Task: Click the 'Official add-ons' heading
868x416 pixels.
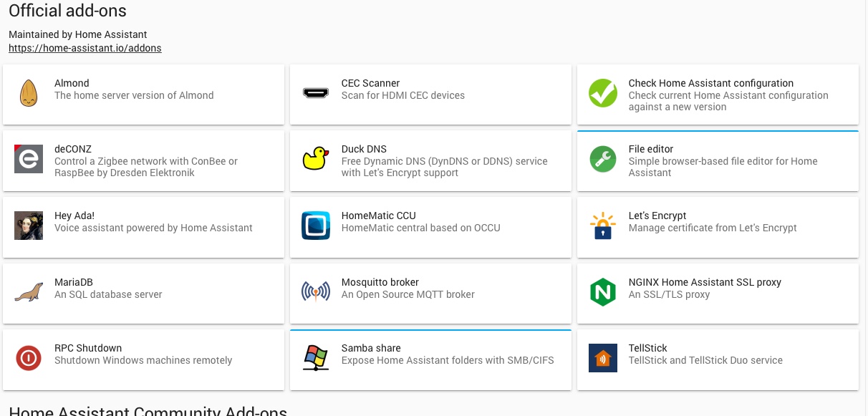Action: click(68, 10)
